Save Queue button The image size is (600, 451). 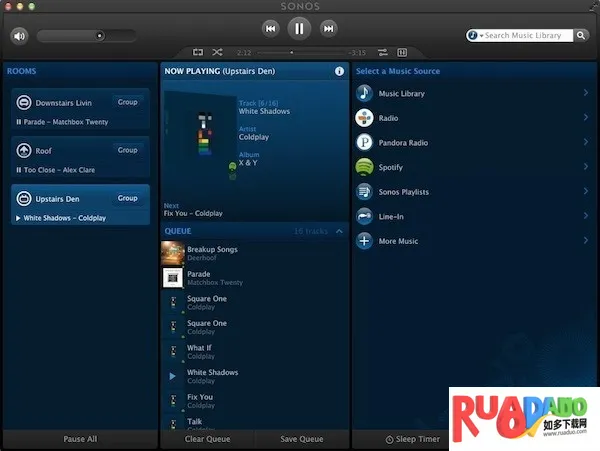pyautogui.click(x=302, y=439)
